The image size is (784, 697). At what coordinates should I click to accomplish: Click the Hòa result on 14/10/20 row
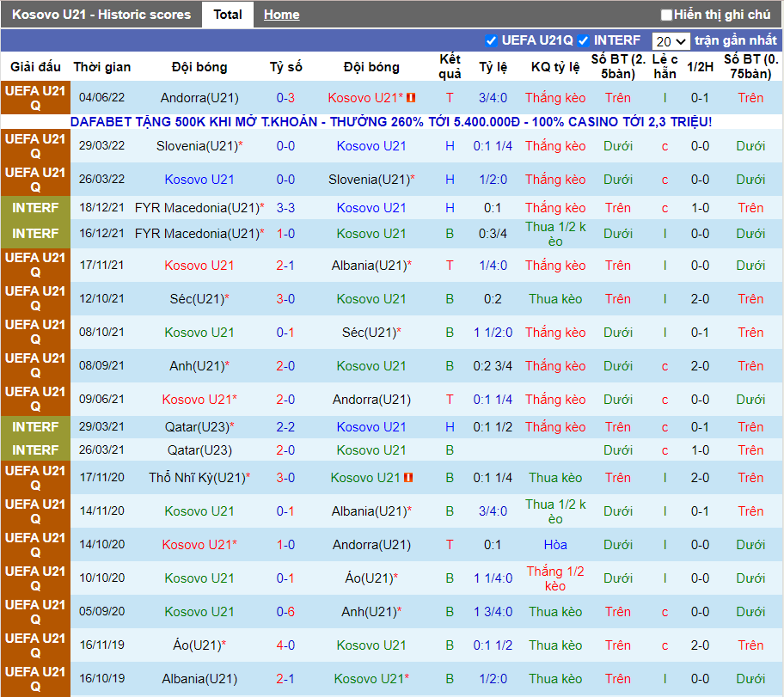(x=555, y=545)
